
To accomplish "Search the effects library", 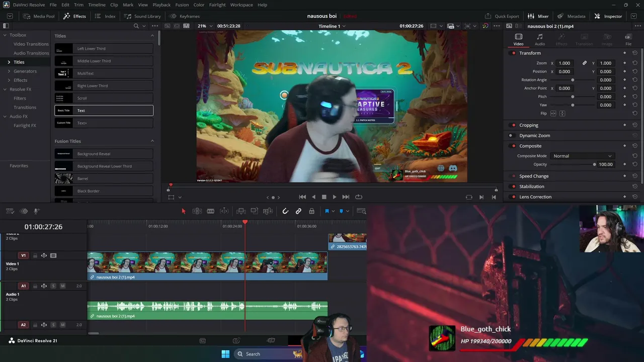I will (x=136, y=26).
